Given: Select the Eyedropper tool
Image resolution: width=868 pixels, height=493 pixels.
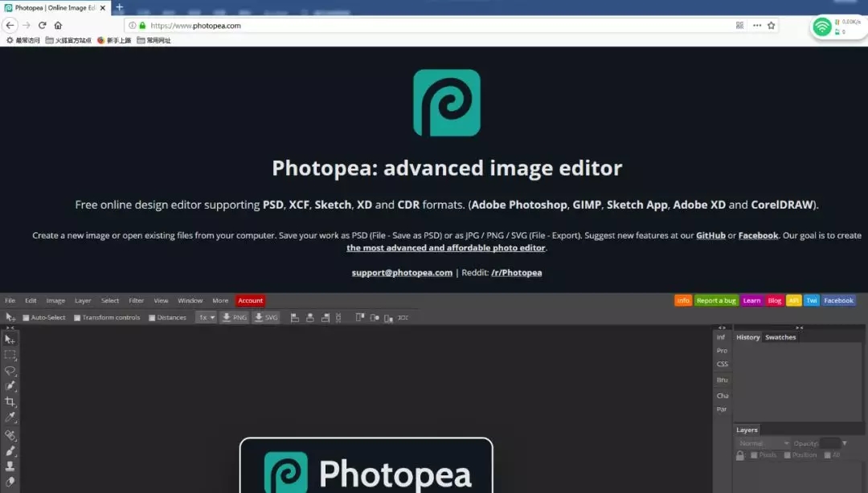Looking at the screenshot, I should pyautogui.click(x=10, y=418).
